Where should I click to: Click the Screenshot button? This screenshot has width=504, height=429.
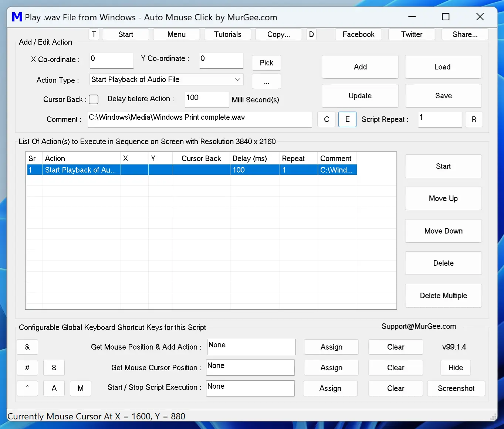pyautogui.click(x=456, y=388)
